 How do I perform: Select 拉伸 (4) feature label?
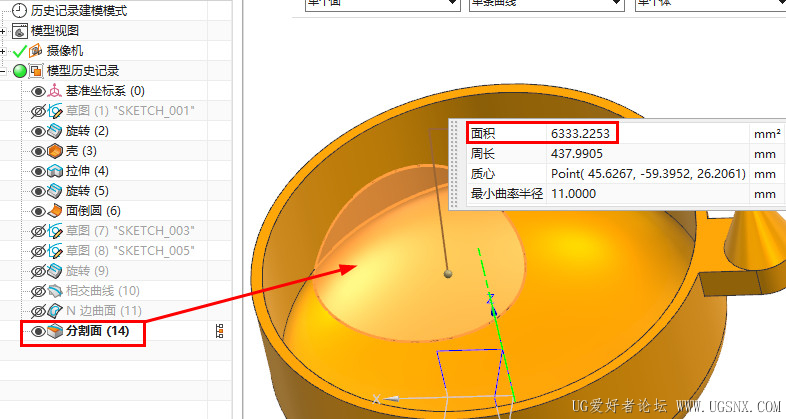point(87,171)
